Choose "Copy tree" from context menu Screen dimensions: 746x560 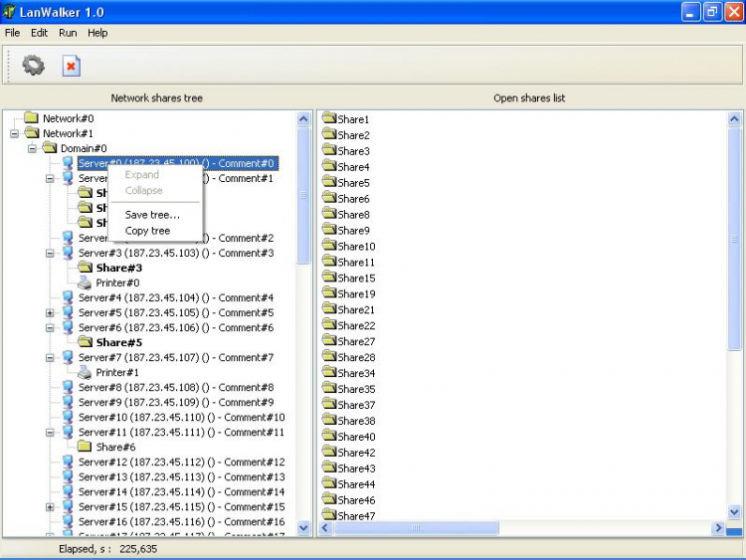[147, 231]
